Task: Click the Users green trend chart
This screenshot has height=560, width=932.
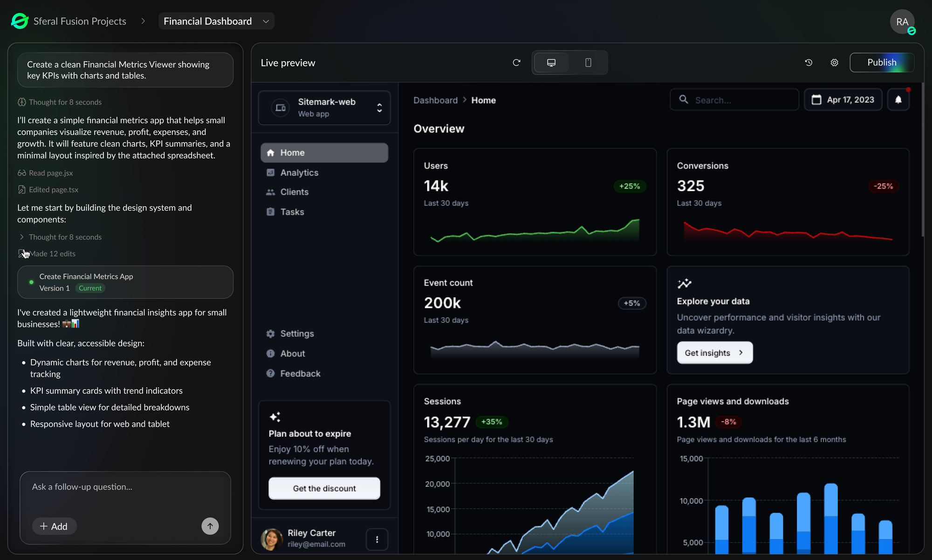Action: click(x=535, y=230)
